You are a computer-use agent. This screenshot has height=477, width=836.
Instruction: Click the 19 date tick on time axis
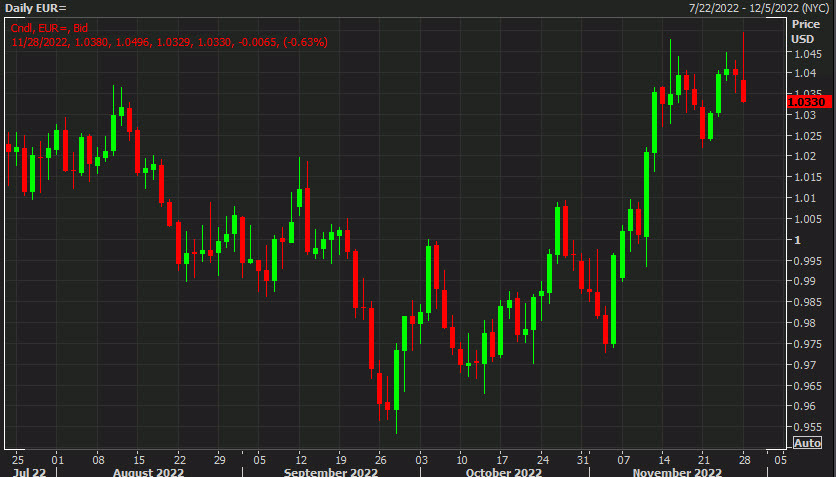coord(341,459)
